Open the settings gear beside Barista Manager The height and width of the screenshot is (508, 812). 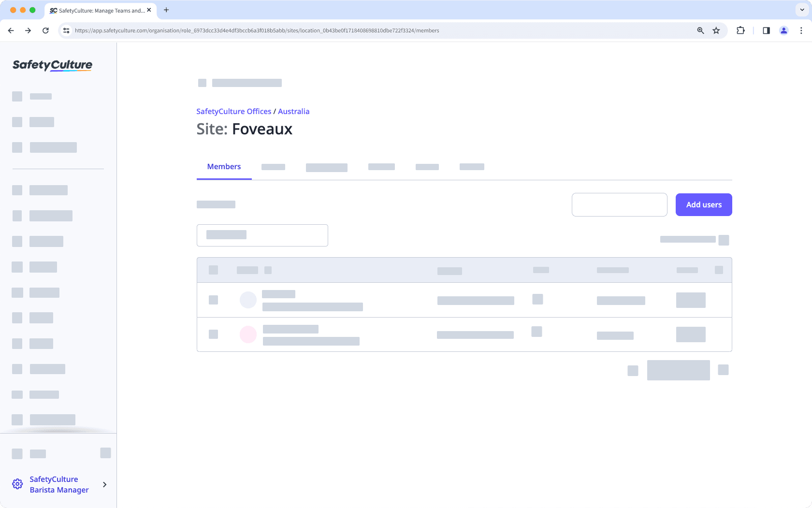[x=17, y=484]
